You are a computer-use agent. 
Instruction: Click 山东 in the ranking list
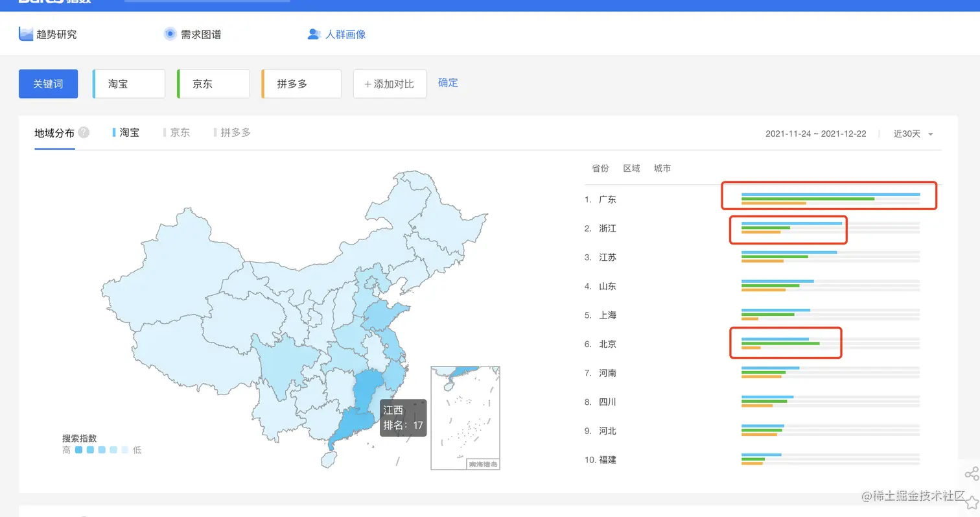pos(607,286)
